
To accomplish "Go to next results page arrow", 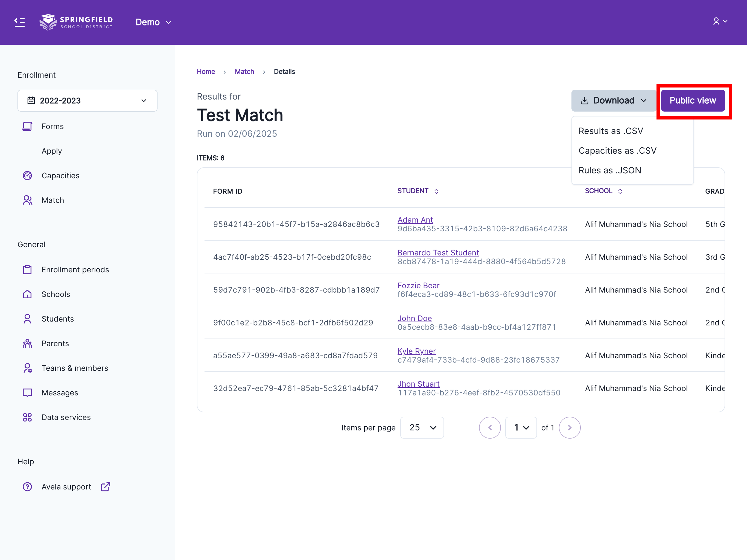I will pos(569,428).
